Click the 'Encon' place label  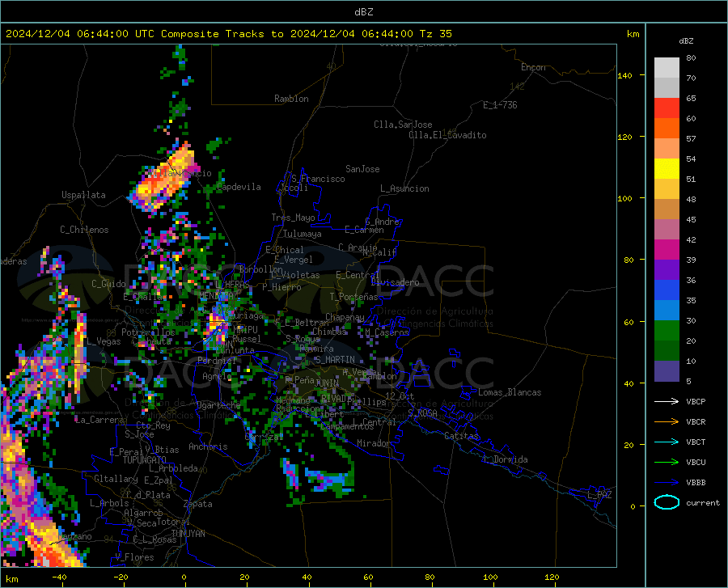pos(533,67)
